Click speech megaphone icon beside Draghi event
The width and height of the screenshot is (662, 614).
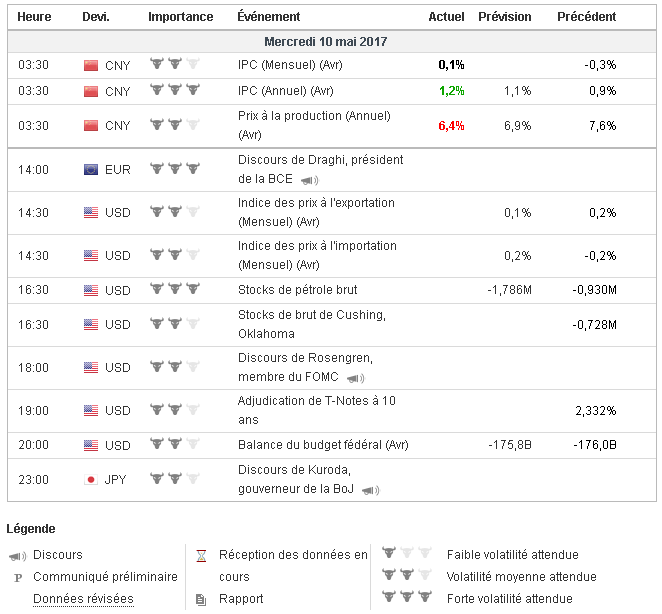click(311, 181)
